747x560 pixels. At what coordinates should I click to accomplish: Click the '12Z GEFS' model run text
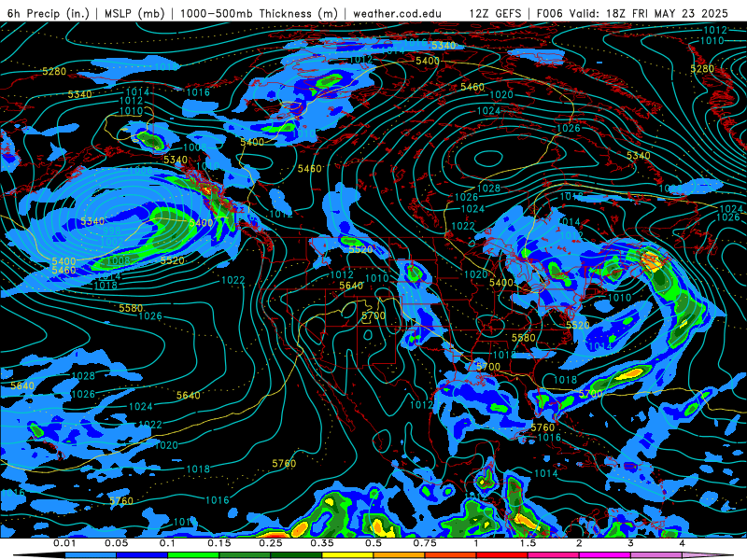coord(496,13)
